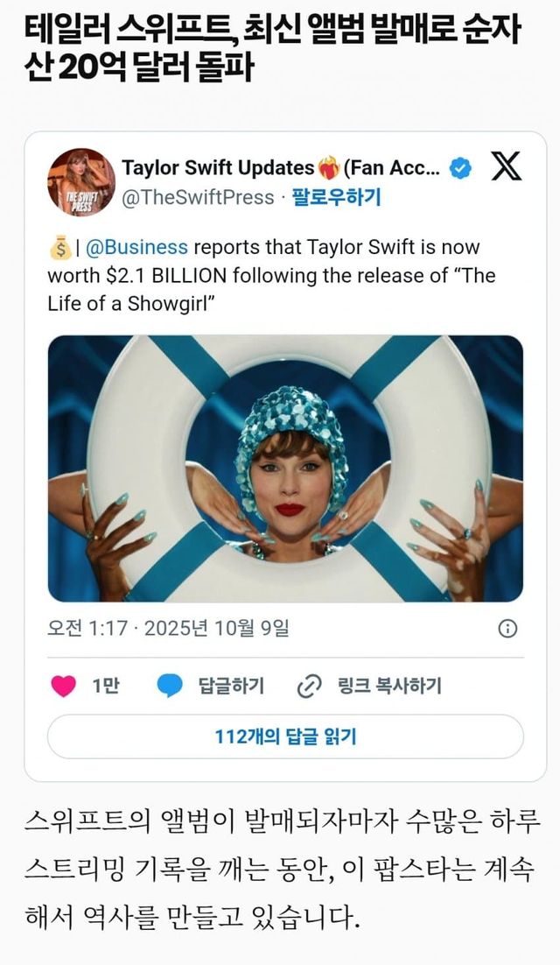Open the @TheSwiftPress handle
The width and height of the screenshot is (560, 965).
coord(198,197)
